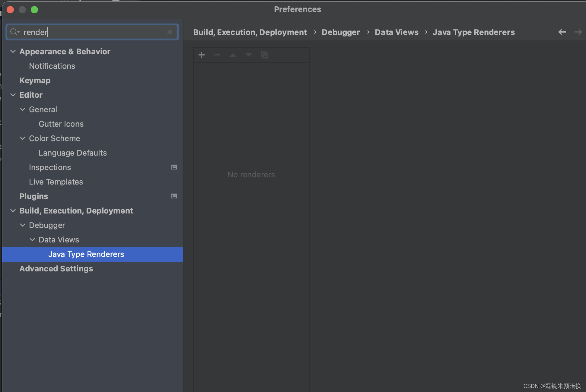This screenshot has height=392, width=586.
Task: Clear the search field with the X icon
Action: (x=170, y=32)
